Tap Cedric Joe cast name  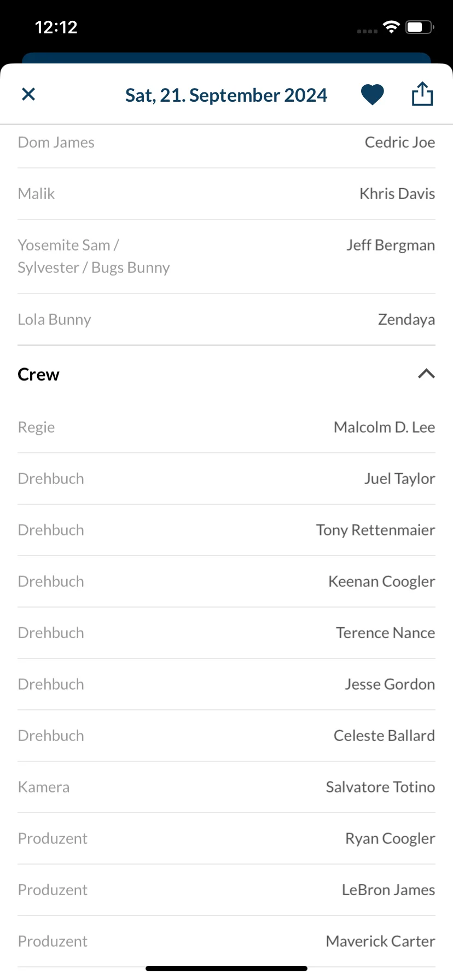[x=400, y=142]
